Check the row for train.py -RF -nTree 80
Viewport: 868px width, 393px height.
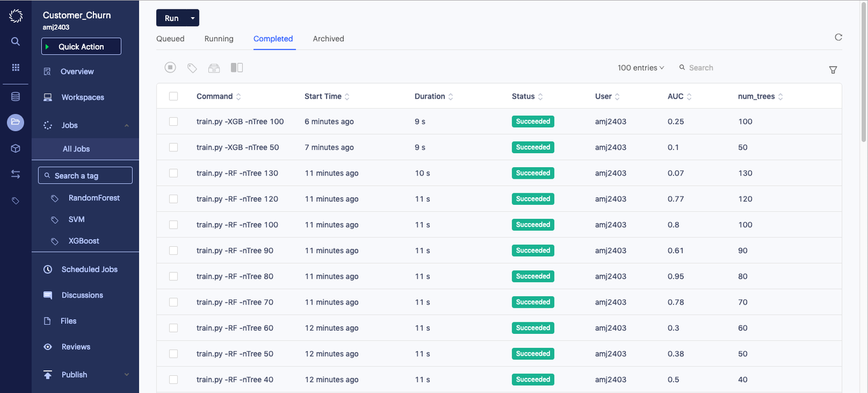coord(173,276)
